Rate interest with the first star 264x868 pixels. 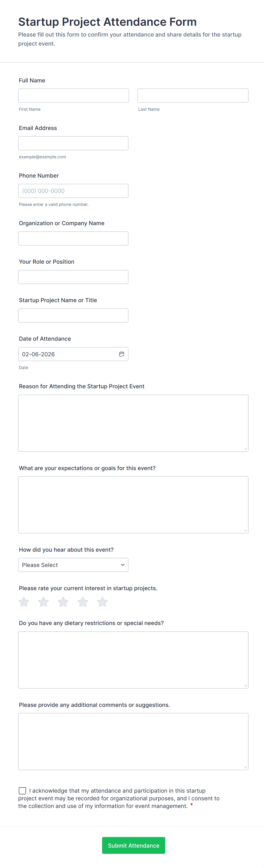point(24,602)
